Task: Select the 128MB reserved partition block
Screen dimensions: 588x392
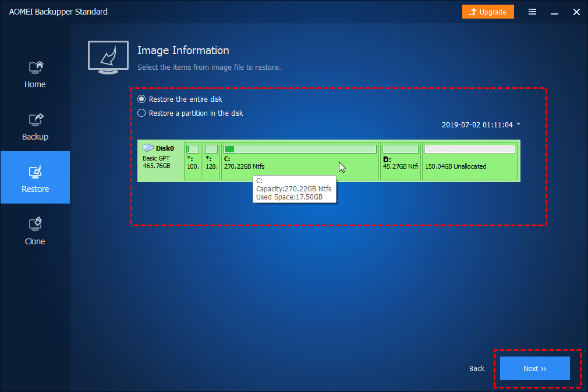Action: pos(211,161)
